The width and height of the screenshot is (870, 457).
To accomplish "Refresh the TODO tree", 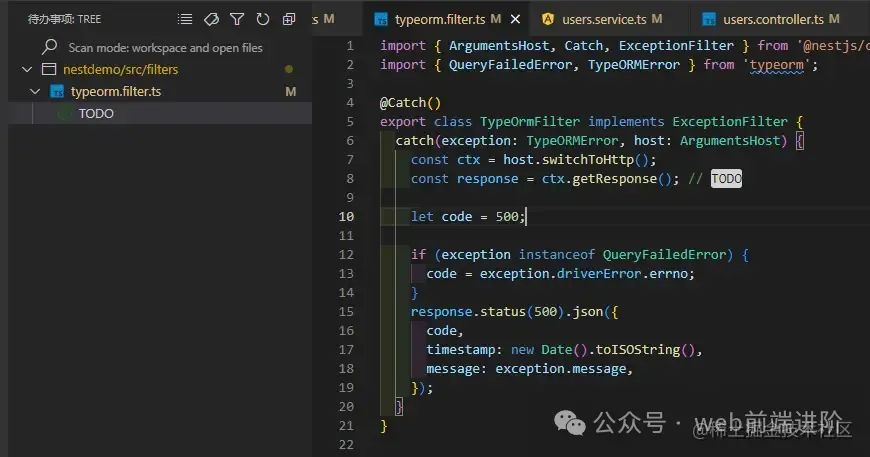I will (262, 19).
